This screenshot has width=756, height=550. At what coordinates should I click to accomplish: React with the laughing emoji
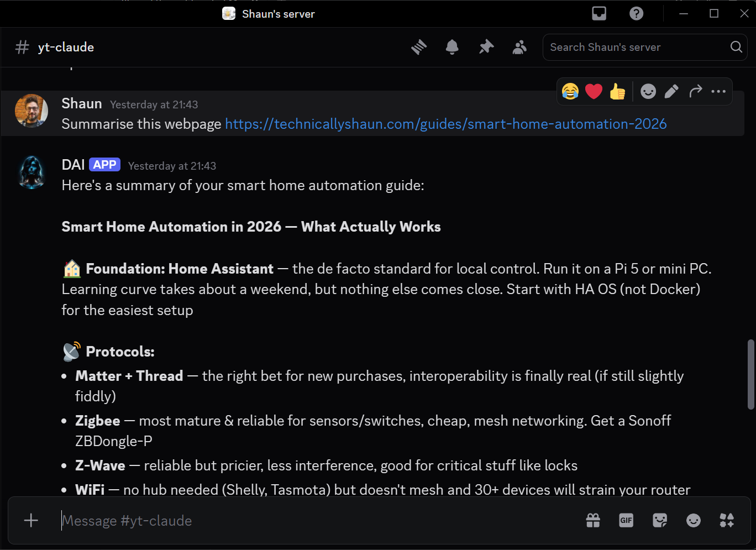point(570,91)
